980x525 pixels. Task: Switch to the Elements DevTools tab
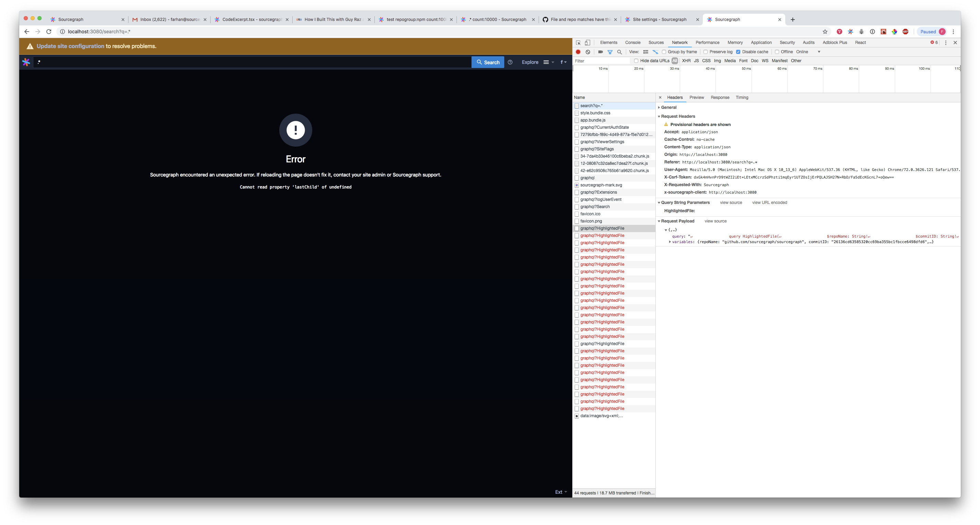(609, 43)
